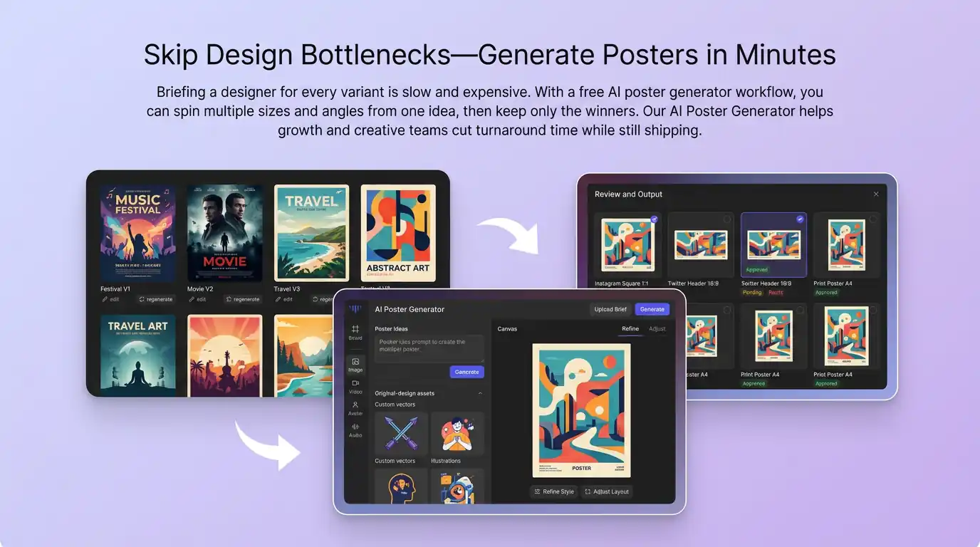Click the Refine Style button below canvas
The image size is (980, 547).
[x=553, y=491]
